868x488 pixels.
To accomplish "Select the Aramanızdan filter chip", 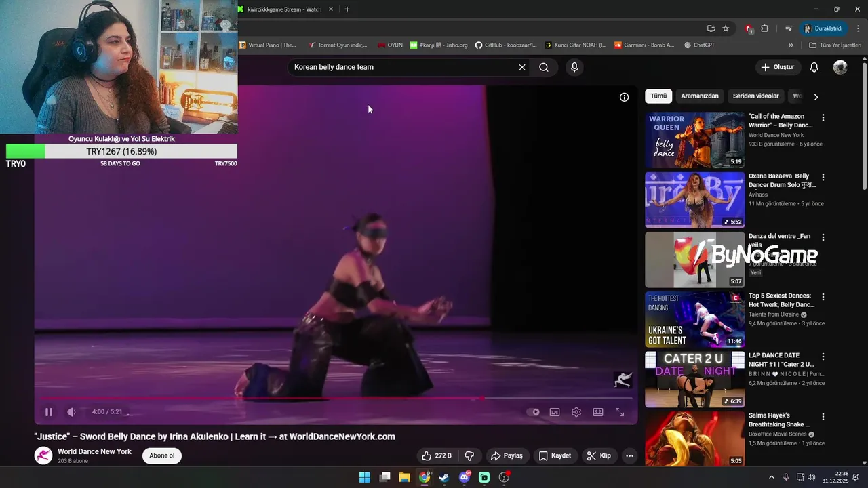I will point(700,96).
